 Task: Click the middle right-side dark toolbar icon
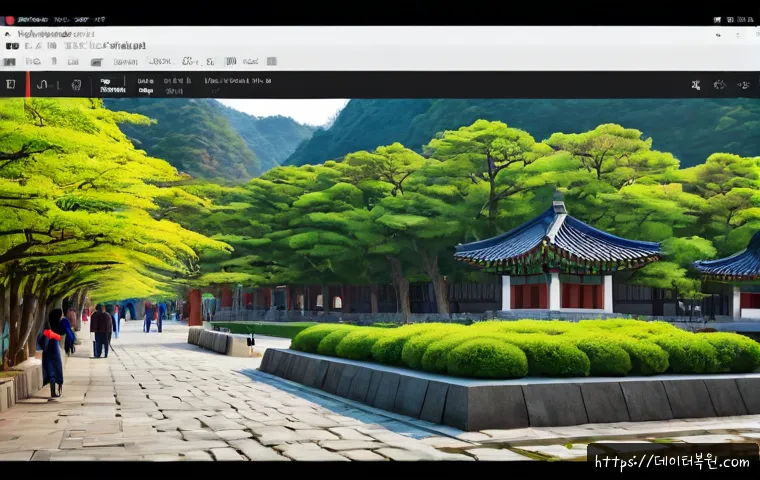[x=719, y=85]
